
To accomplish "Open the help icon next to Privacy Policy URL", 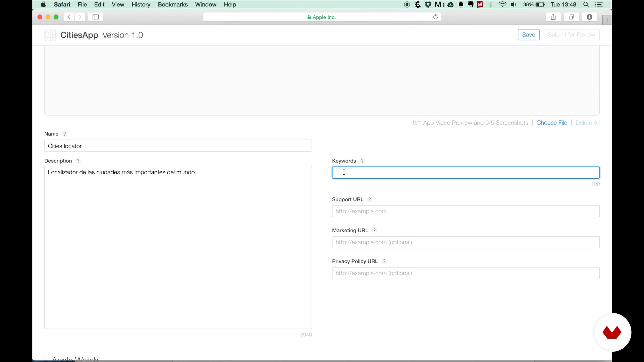I will click(384, 261).
